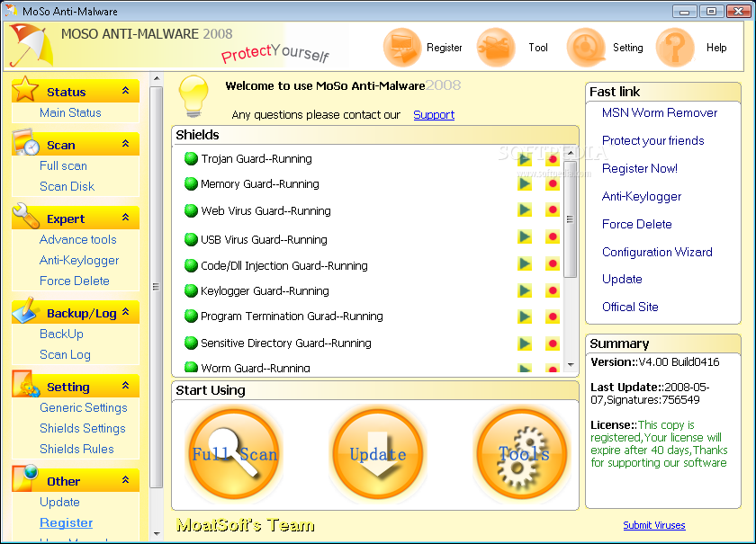Select Scan Disk in sidebar
The width and height of the screenshot is (756, 544).
[x=67, y=186]
